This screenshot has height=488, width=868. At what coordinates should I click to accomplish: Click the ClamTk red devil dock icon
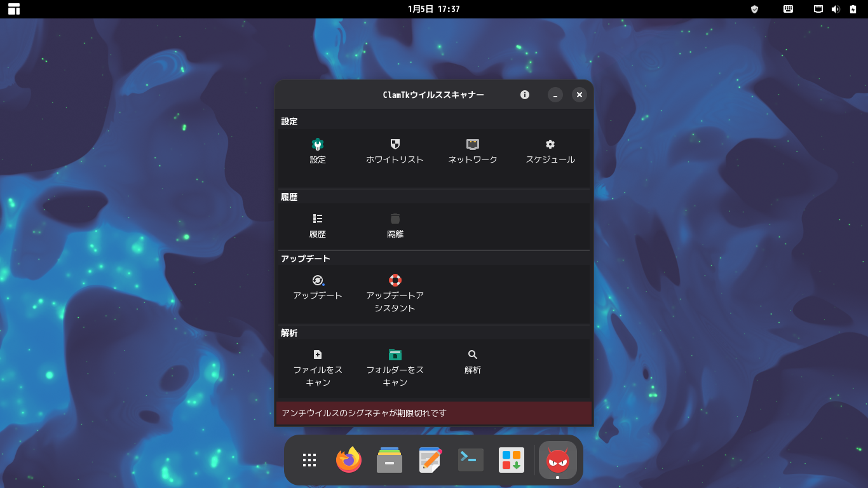(558, 460)
